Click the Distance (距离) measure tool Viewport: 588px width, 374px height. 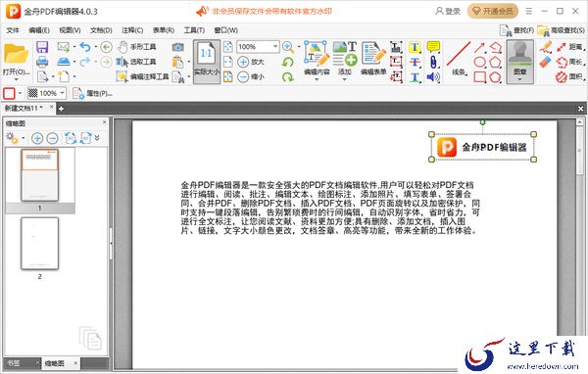click(570, 47)
